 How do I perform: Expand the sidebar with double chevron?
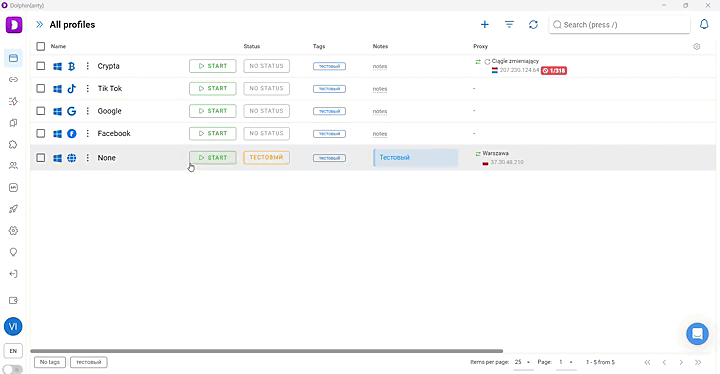pyautogui.click(x=39, y=25)
